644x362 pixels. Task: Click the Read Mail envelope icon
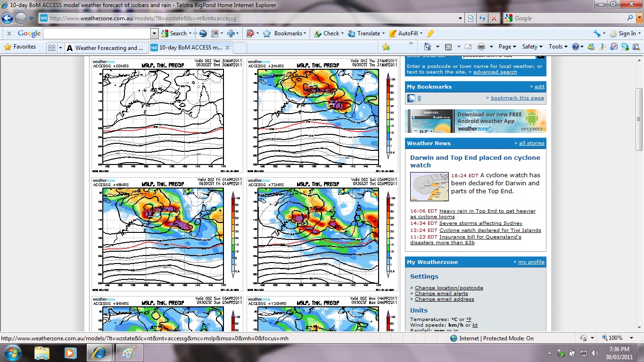pos(468,47)
